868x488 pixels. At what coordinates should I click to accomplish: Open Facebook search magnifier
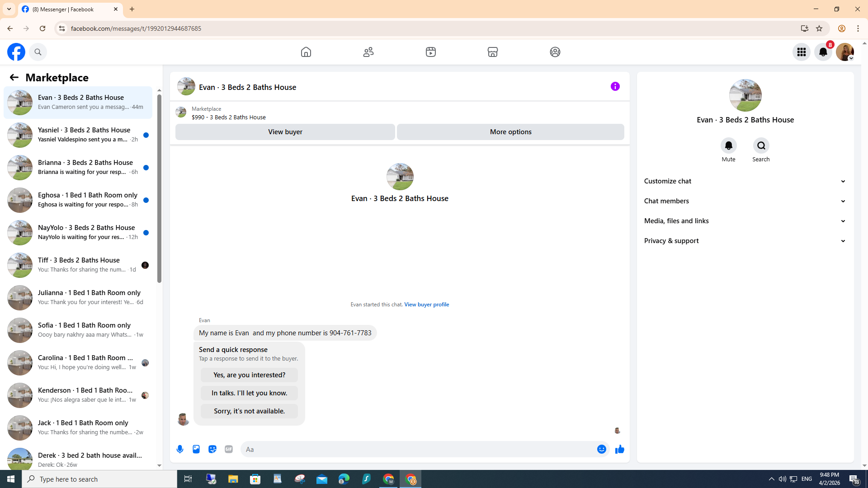tap(38, 52)
